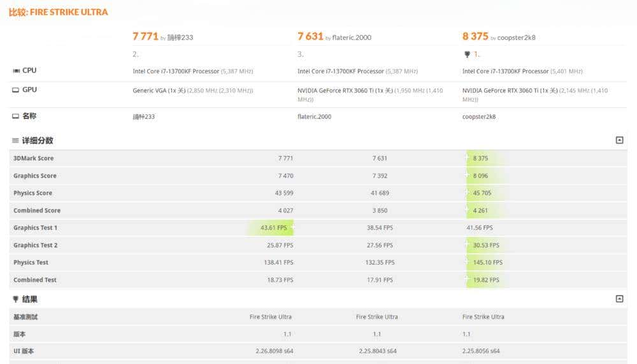The width and height of the screenshot is (637, 364).
Task: Select the 3DMark Score row label
Action: (33, 158)
